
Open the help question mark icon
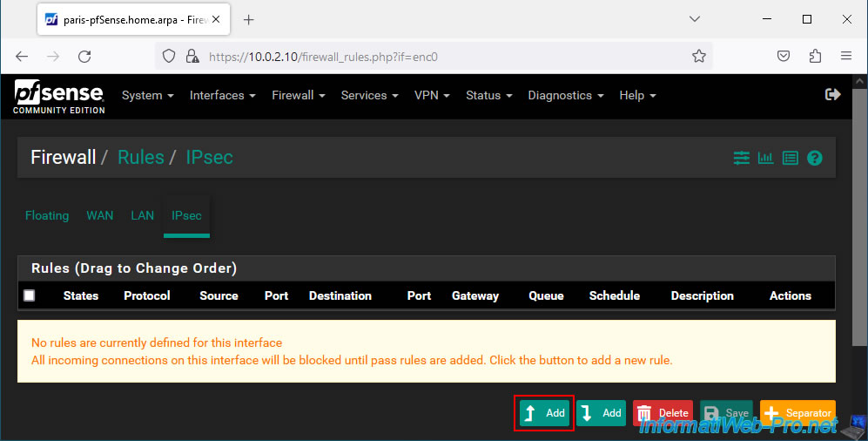point(814,158)
